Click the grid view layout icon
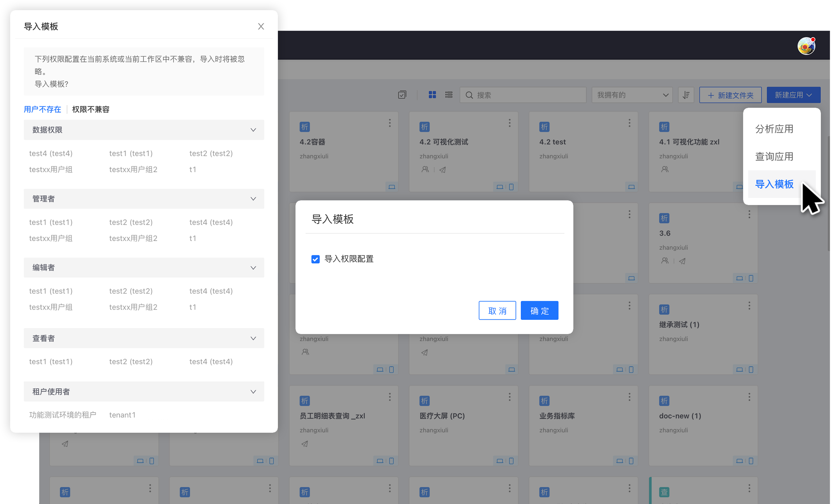Screen dimensions: 831x504 (432, 95)
